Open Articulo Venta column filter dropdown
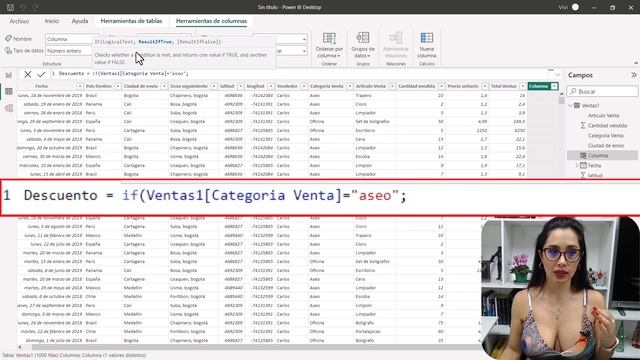Viewport: 640px width, 360px height. tap(392, 86)
